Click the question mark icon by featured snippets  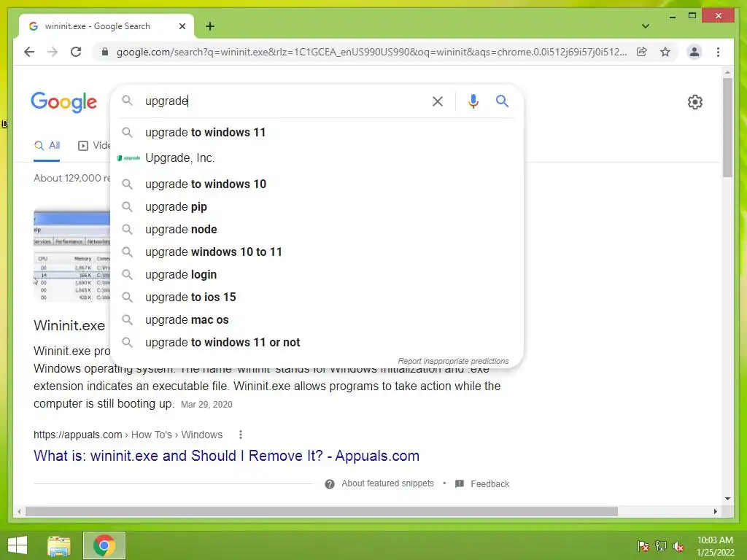pos(329,484)
